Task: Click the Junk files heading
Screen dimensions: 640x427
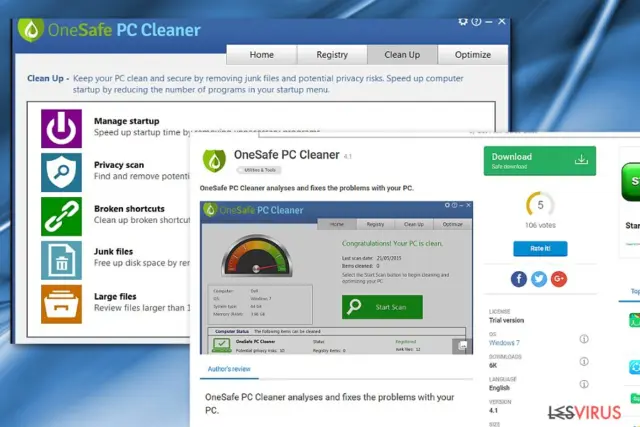Action: coord(113,251)
